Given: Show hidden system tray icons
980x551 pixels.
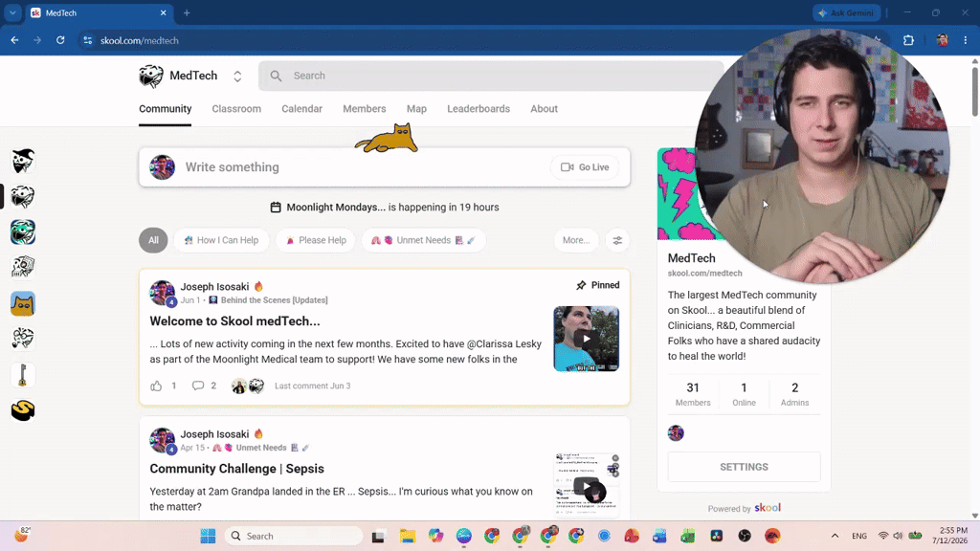Looking at the screenshot, I should 835,536.
